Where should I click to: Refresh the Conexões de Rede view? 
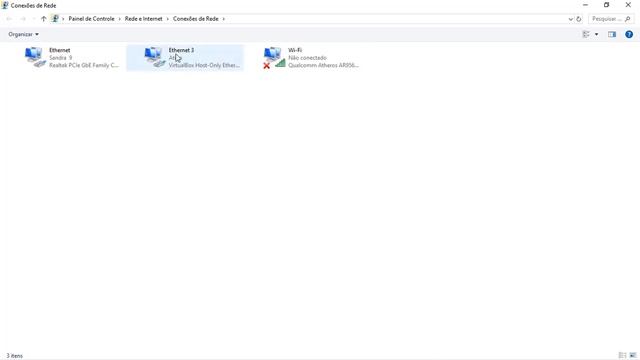point(578,19)
